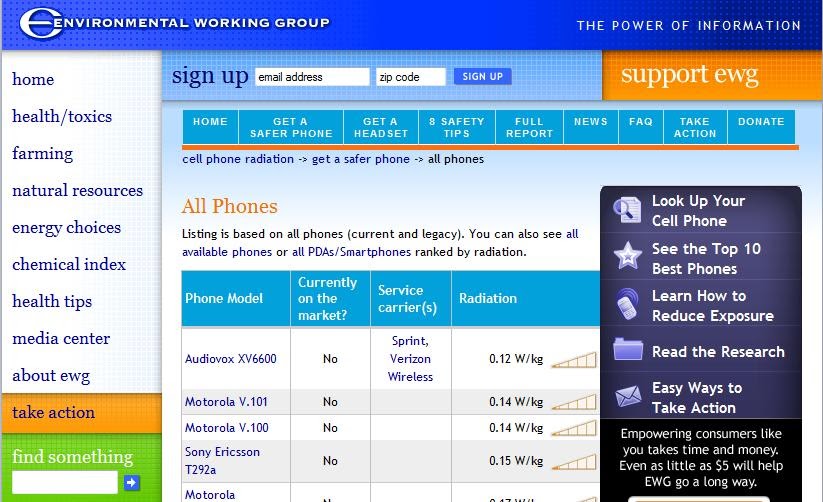The width and height of the screenshot is (823, 502).
Task: Click take action in orange sidebar section
Action: click(x=54, y=412)
